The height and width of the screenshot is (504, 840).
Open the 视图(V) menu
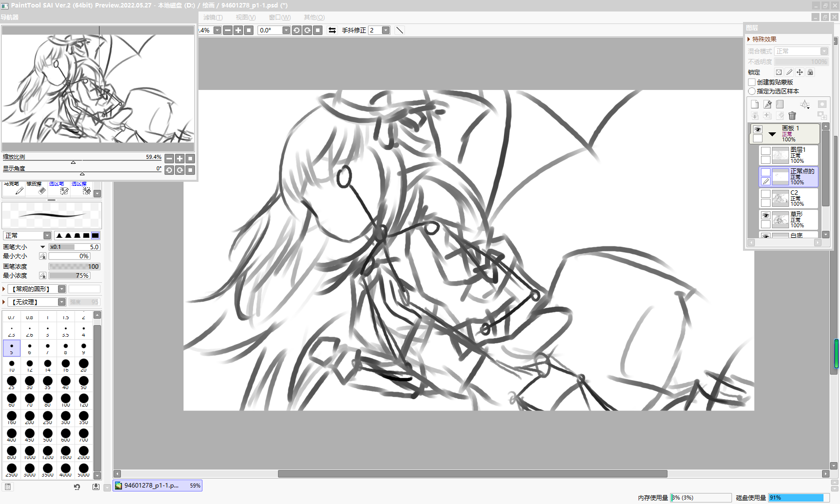click(x=245, y=17)
